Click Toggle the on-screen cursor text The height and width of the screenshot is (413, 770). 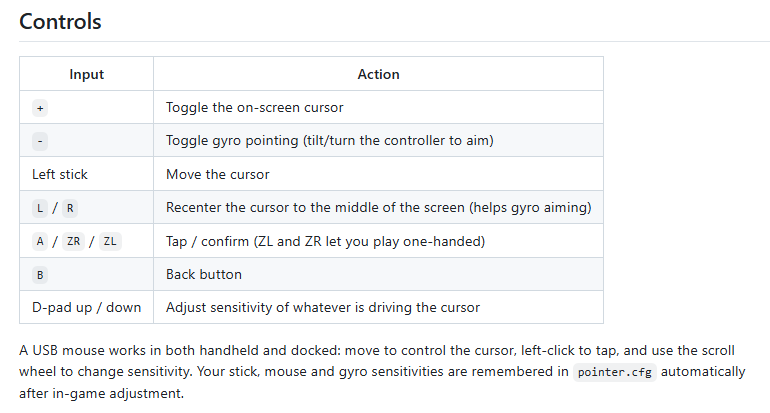point(254,108)
